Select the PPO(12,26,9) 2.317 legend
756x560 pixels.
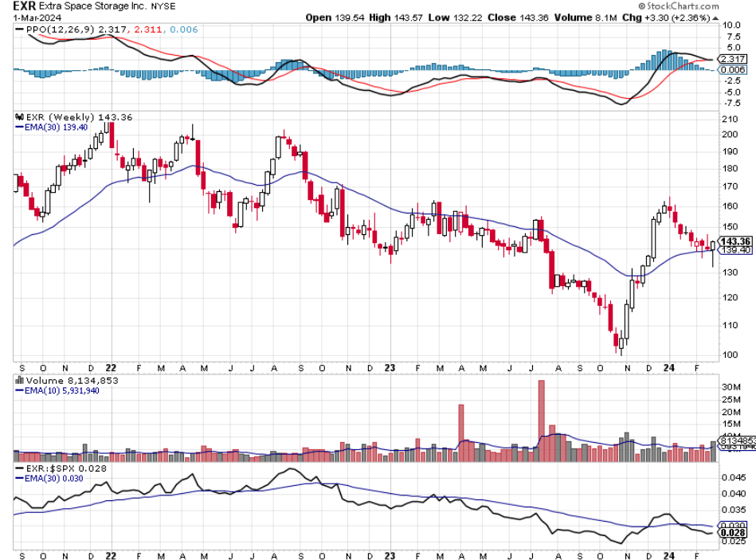(76, 29)
